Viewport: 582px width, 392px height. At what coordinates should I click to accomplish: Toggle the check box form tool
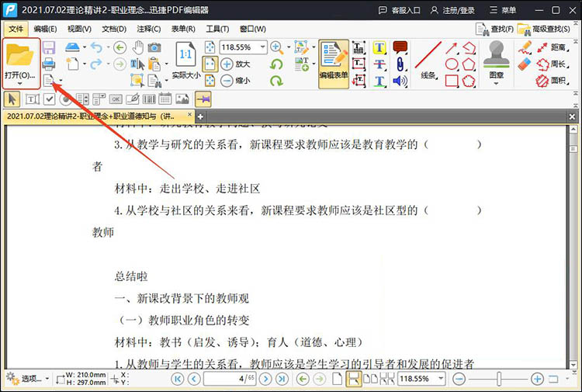[50, 99]
